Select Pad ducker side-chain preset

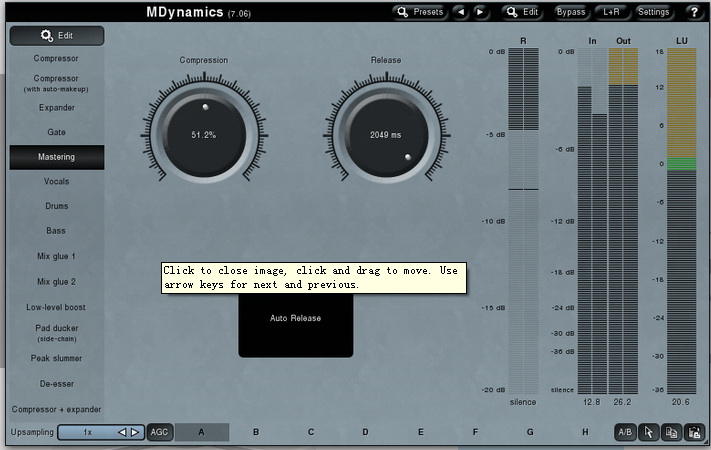tap(56, 333)
